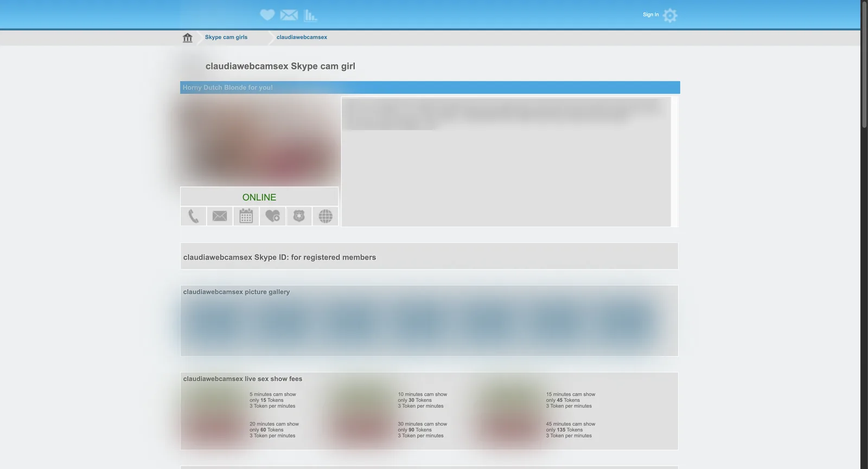The height and width of the screenshot is (469, 868).
Task: Open claudiawebcamsex breadcrumb link
Action: [x=302, y=37]
